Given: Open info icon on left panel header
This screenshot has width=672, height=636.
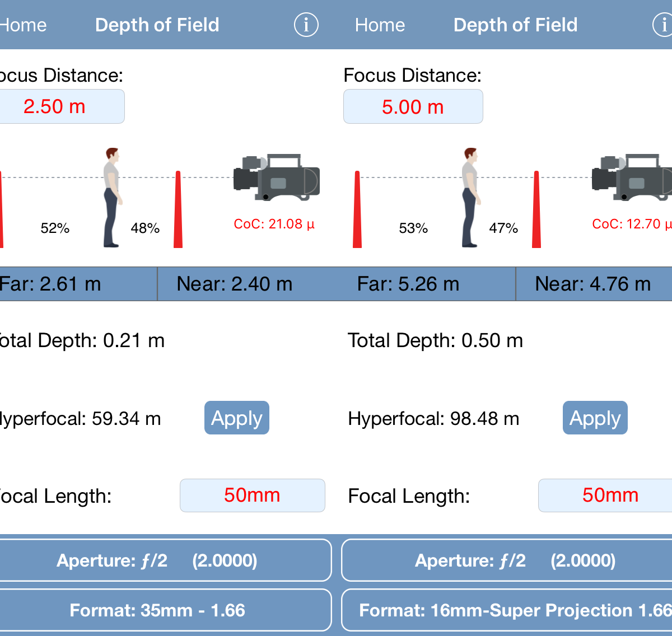Looking at the screenshot, I should [306, 25].
